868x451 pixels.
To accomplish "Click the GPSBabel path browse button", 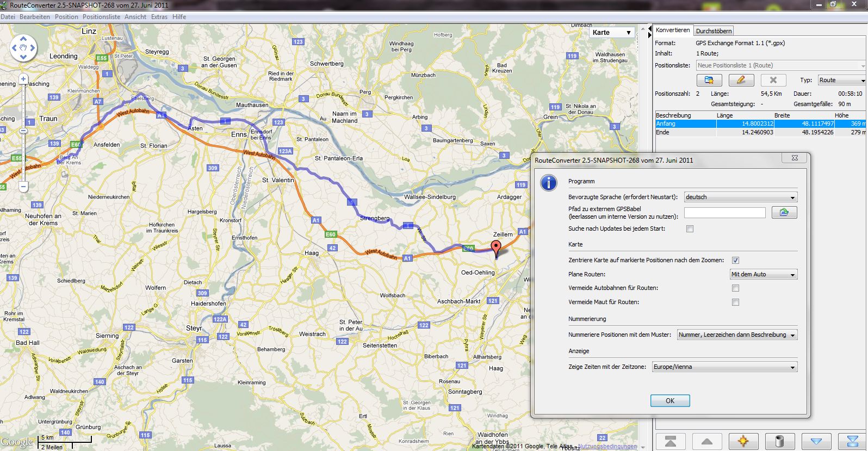I will point(784,213).
